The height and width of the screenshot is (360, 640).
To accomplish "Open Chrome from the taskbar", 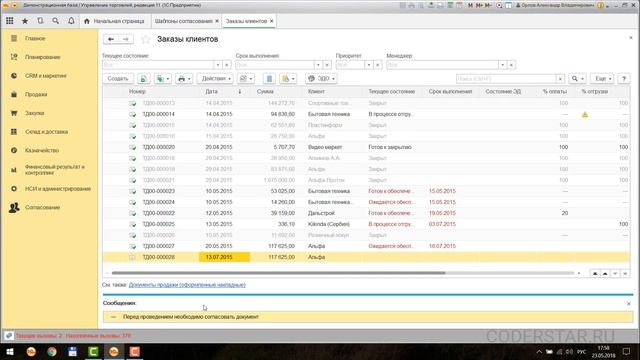I will point(52,351).
